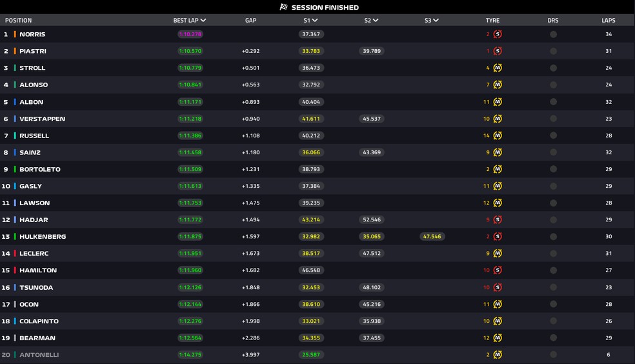635x364 pixels.
Task: Select driver Verstappen's name
Action: pos(42,119)
